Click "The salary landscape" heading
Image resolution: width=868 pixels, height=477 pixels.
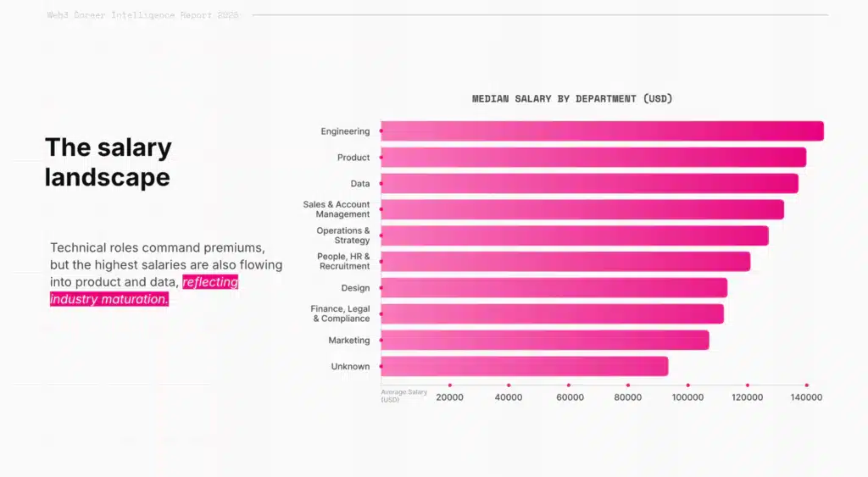(x=108, y=162)
